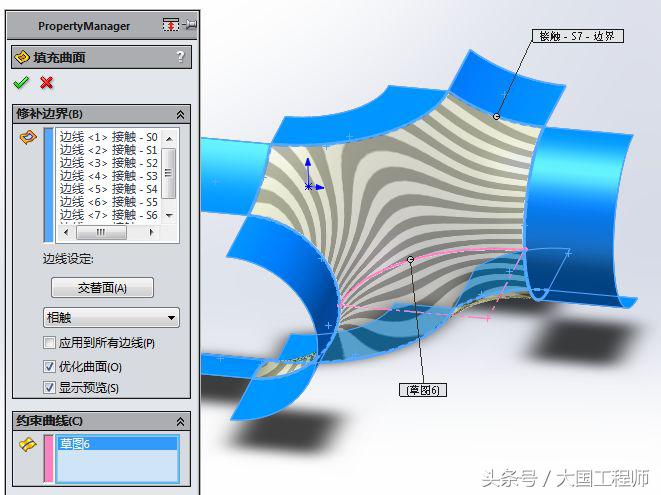Click the [草图6] callout label in viewport
661x495 pixels.
[x=423, y=390]
